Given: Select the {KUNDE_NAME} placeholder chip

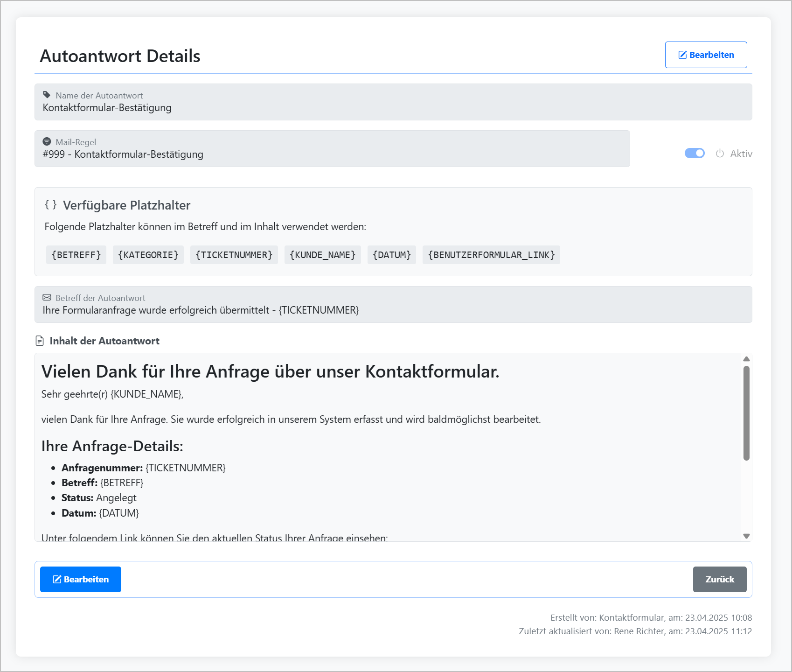Looking at the screenshot, I should 322,255.
